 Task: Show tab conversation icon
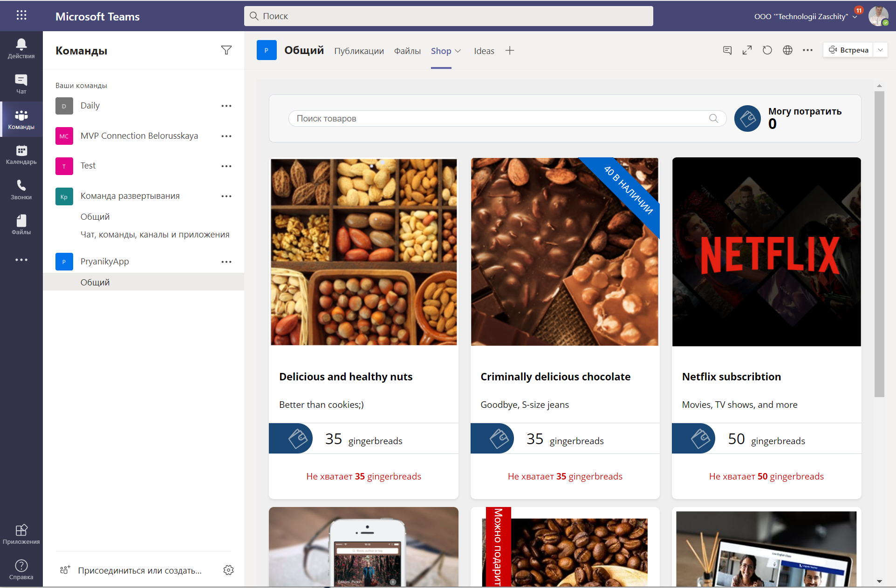pos(727,50)
